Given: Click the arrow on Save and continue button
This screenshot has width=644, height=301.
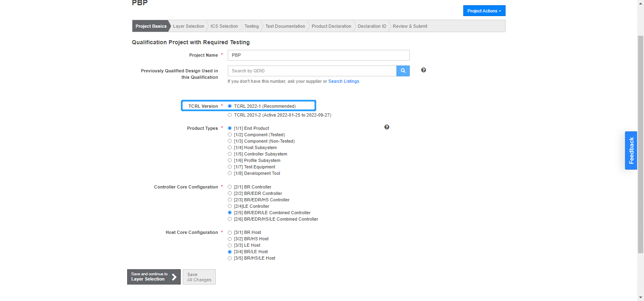Looking at the screenshot, I should click(x=174, y=277).
